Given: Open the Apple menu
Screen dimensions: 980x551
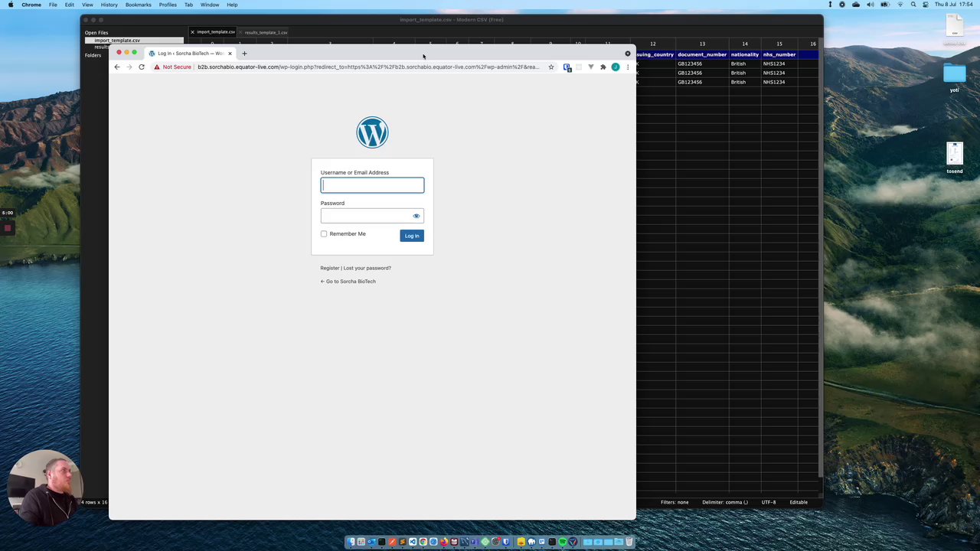Looking at the screenshot, I should (11, 5).
